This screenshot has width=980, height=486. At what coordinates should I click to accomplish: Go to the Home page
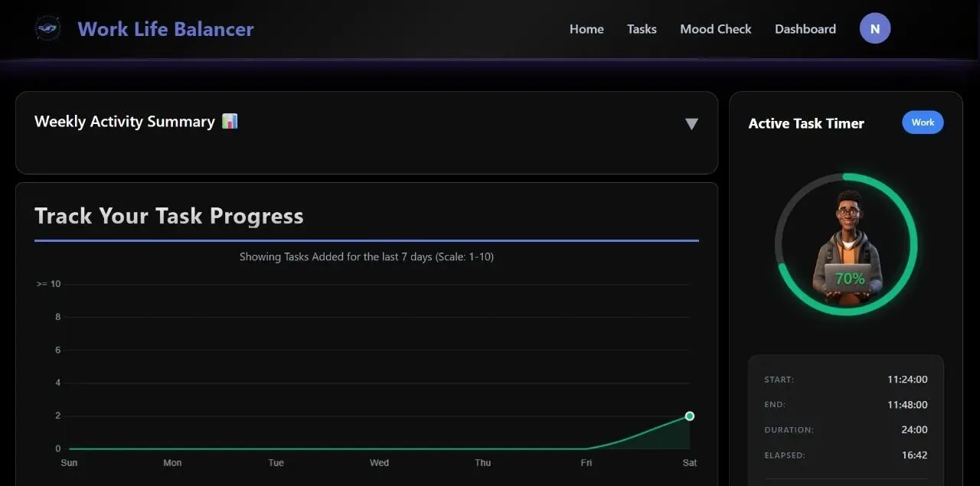tap(586, 29)
